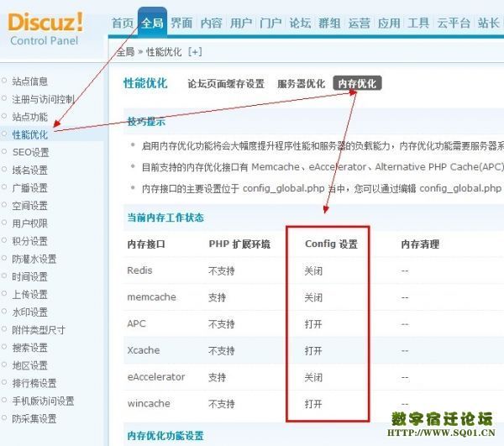Image resolution: width=504 pixels, height=446 pixels.
Task: Open the 首页 top menu
Action: pyautogui.click(x=122, y=24)
